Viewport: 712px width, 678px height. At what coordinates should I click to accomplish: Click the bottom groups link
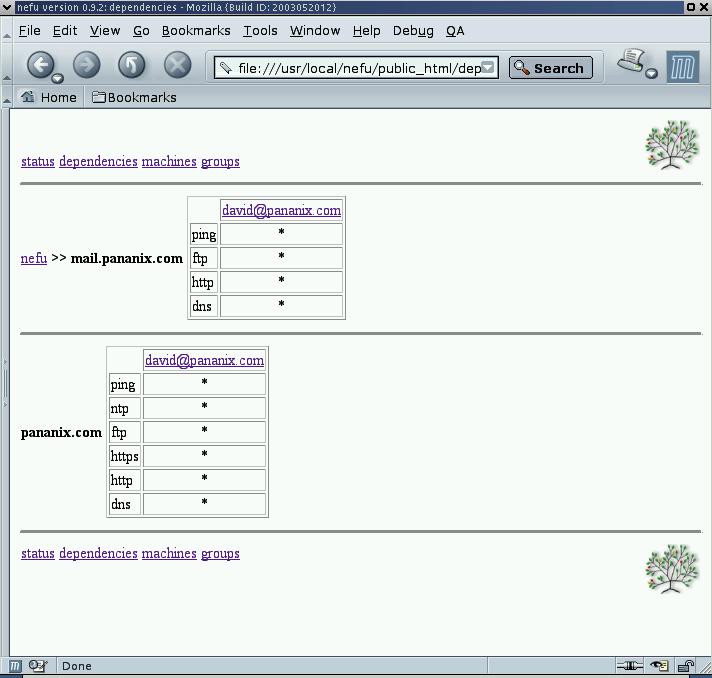220,553
